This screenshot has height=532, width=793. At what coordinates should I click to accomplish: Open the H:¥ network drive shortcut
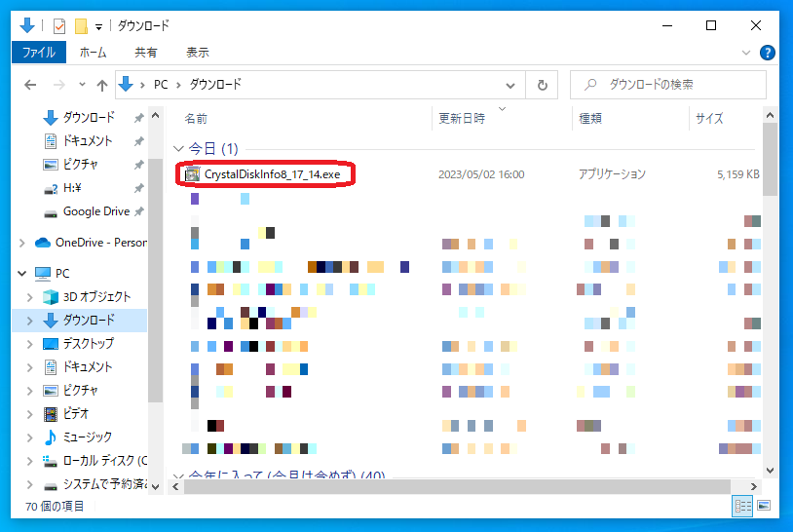tap(72, 188)
